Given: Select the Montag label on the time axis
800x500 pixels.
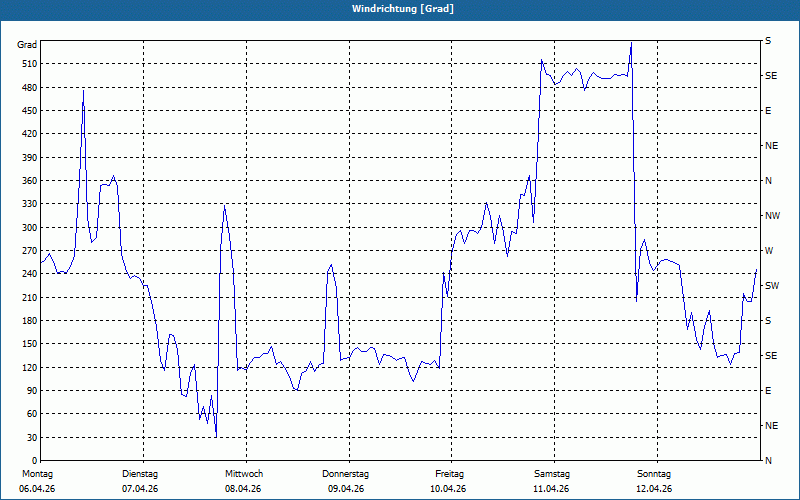Looking at the screenshot, I should (x=37, y=474).
